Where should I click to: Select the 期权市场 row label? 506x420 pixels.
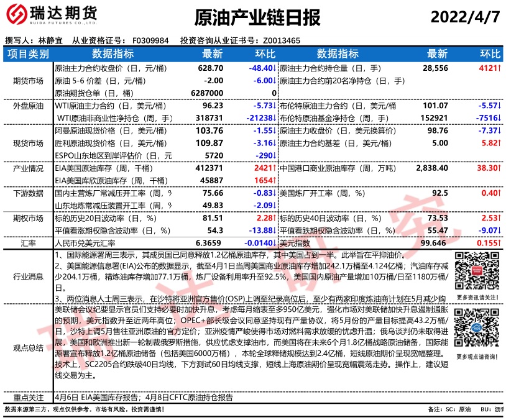tap(28, 218)
